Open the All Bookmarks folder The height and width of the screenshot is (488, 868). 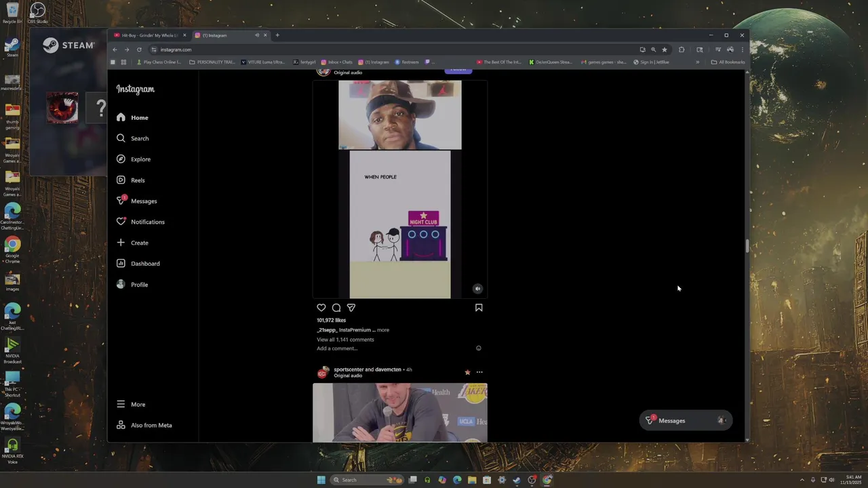click(728, 62)
